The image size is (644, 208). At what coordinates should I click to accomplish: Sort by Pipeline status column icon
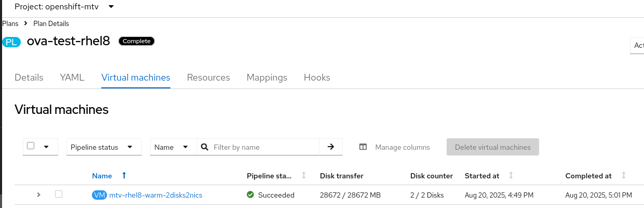[x=304, y=176]
